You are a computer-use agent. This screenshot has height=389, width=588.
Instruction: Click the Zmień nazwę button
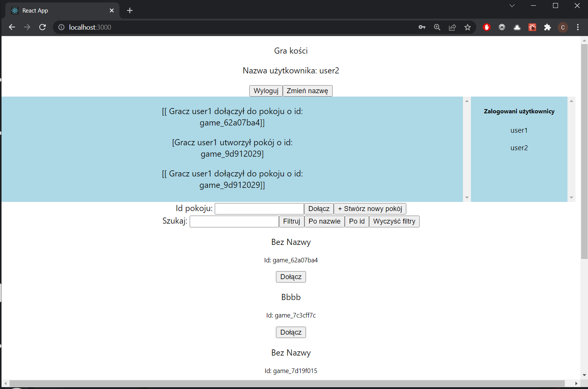(307, 91)
